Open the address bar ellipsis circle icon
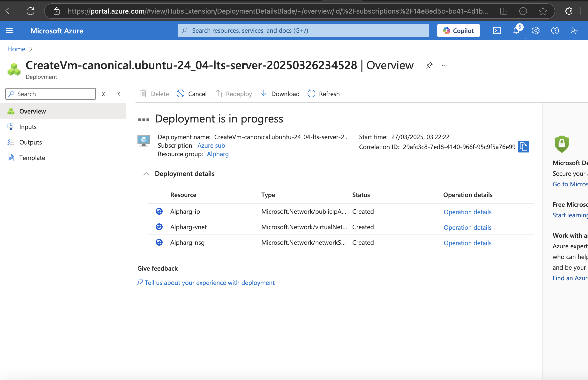 tap(523, 11)
